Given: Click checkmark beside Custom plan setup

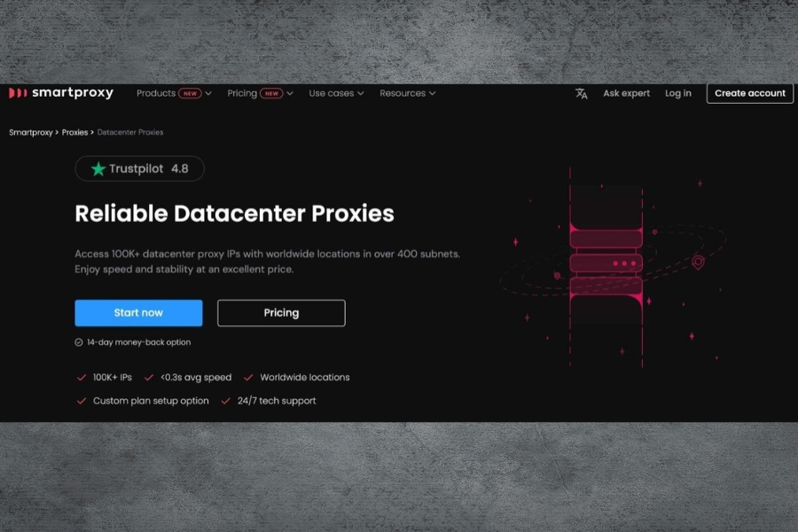Looking at the screenshot, I should 81,401.
